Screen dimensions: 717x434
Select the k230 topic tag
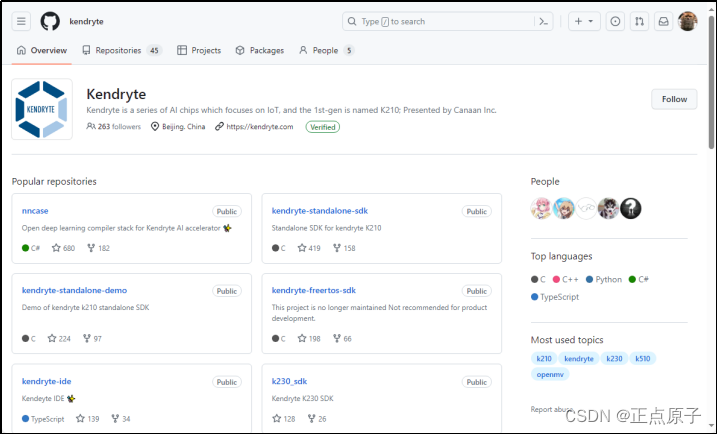tap(614, 359)
